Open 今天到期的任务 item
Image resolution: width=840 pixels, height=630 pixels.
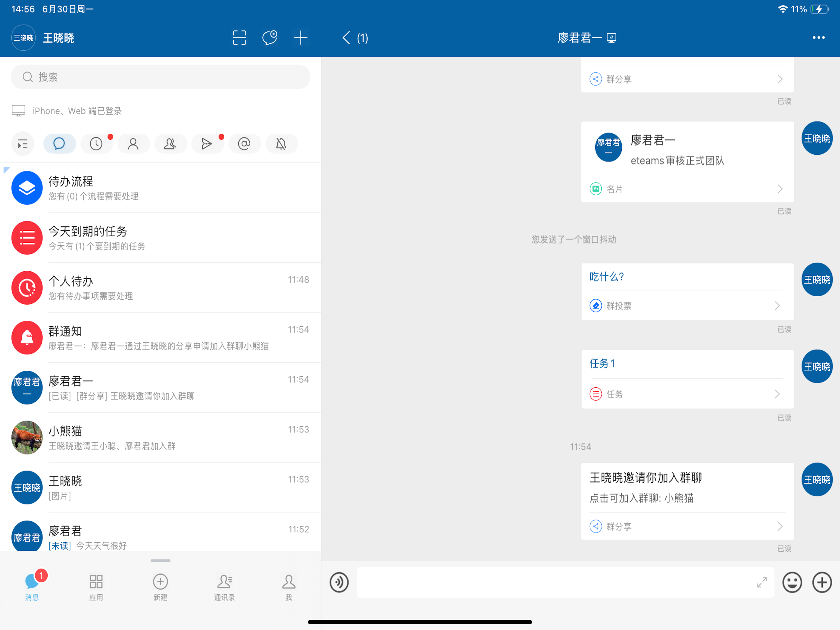(x=160, y=238)
